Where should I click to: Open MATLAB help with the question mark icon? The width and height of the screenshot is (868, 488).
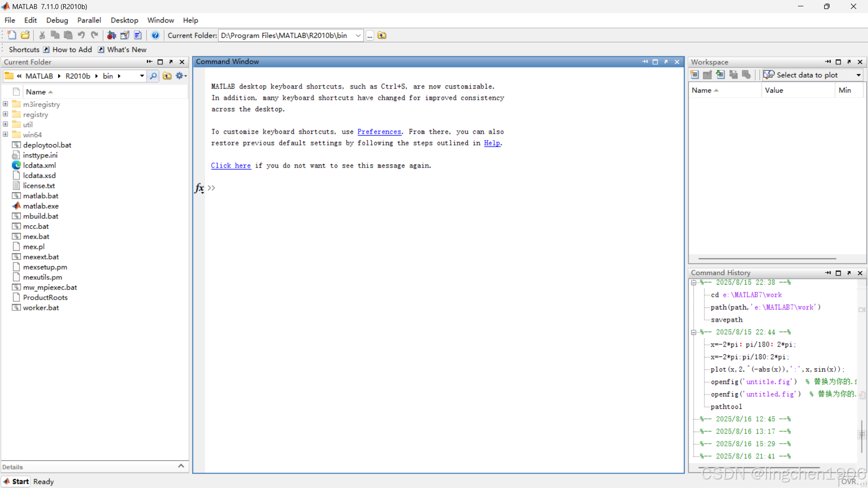[155, 35]
